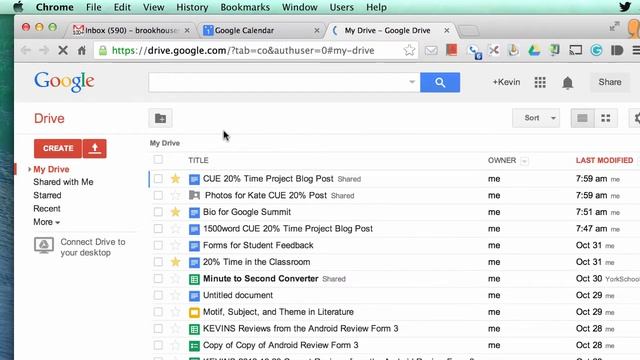The height and width of the screenshot is (360, 640).
Task: Open Copy of Copy of Android Review Form 3
Action: tap(280, 345)
